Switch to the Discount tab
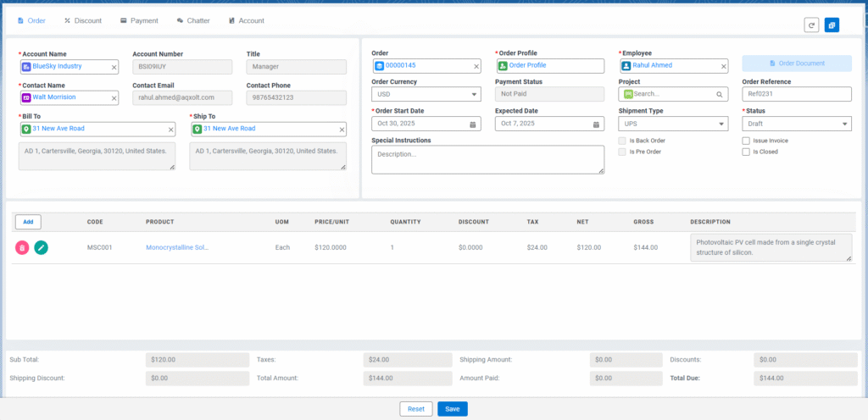 pyautogui.click(x=83, y=20)
